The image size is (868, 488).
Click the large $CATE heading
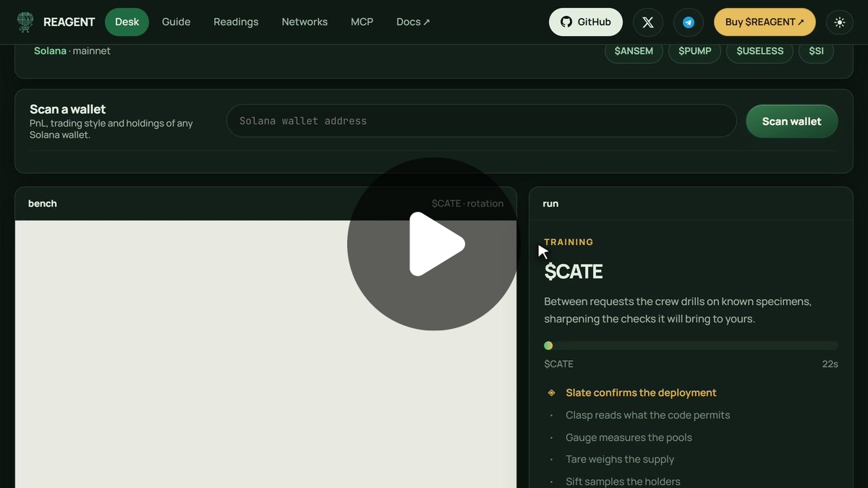point(574,271)
